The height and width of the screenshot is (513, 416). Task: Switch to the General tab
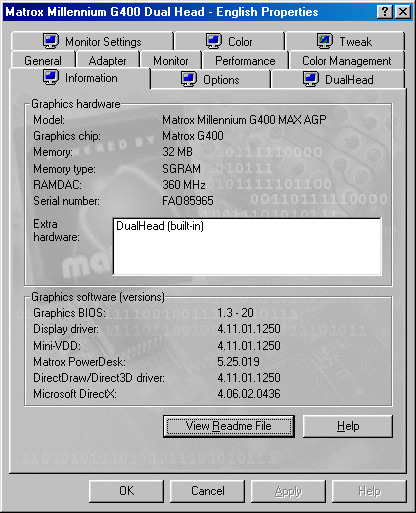pos(43,61)
